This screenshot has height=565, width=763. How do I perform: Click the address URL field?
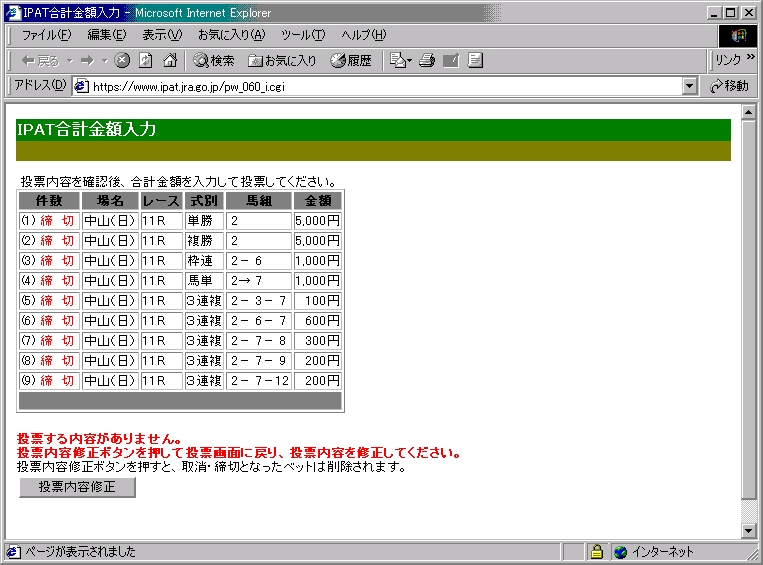[384, 87]
